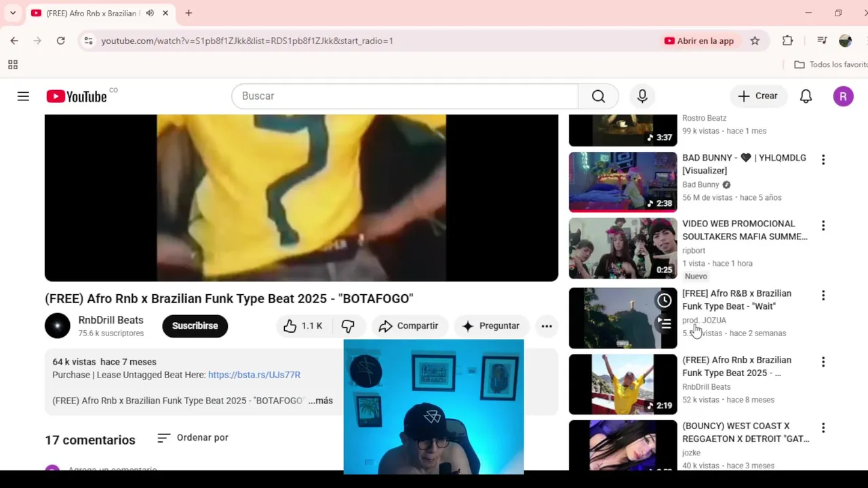Open options for BOUNCY WEST COAST video
Image resolution: width=868 pixels, height=488 pixels.
click(x=823, y=428)
